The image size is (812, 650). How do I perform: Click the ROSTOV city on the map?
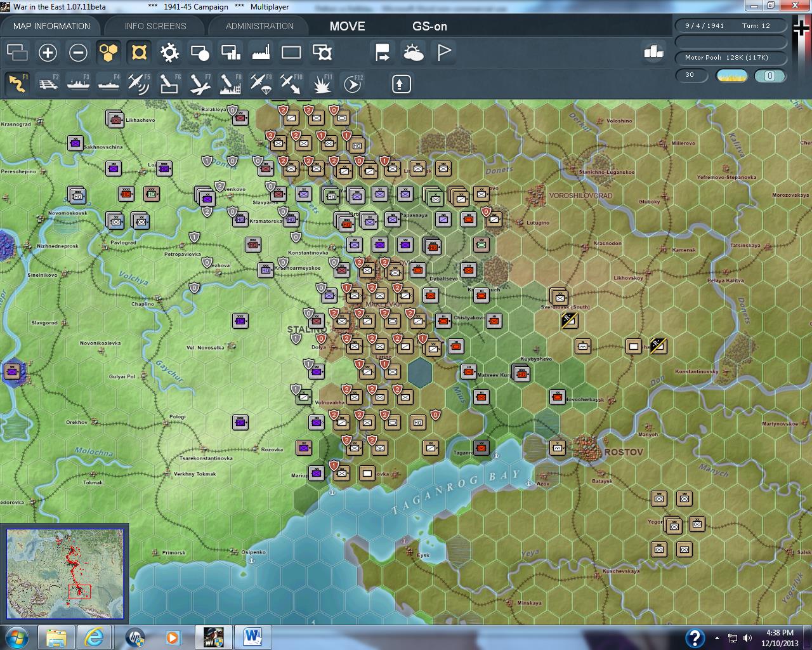(590, 449)
